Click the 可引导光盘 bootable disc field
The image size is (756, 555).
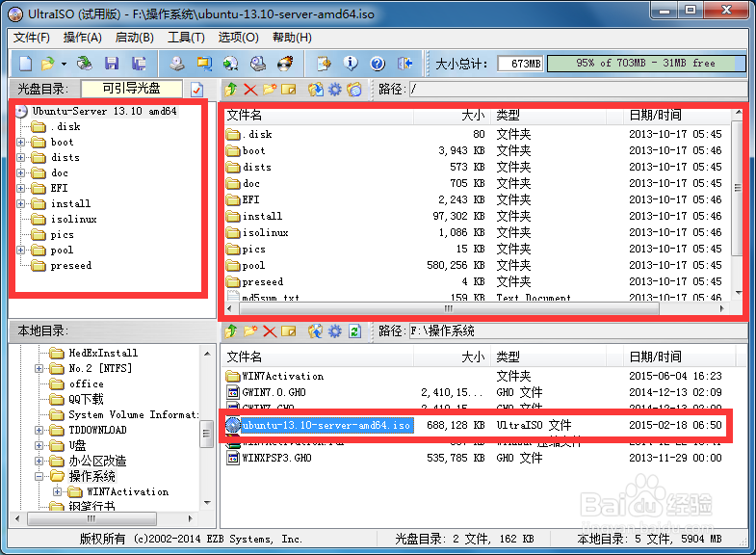(132, 89)
